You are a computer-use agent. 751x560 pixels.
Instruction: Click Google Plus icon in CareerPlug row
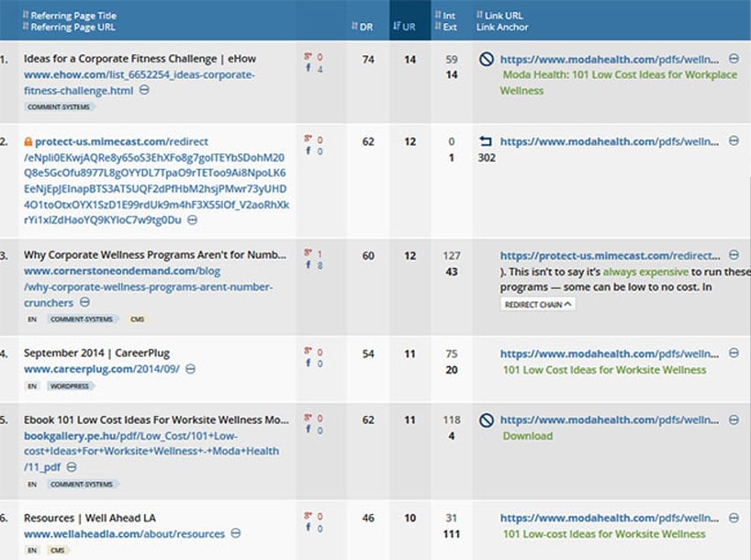[x=308, y=351]
